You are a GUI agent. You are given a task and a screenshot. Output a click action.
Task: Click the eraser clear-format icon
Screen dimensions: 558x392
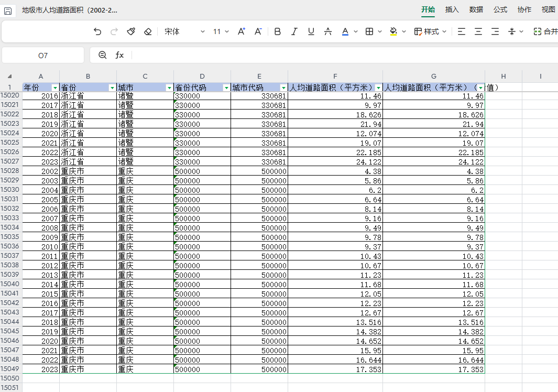(148, 31)
